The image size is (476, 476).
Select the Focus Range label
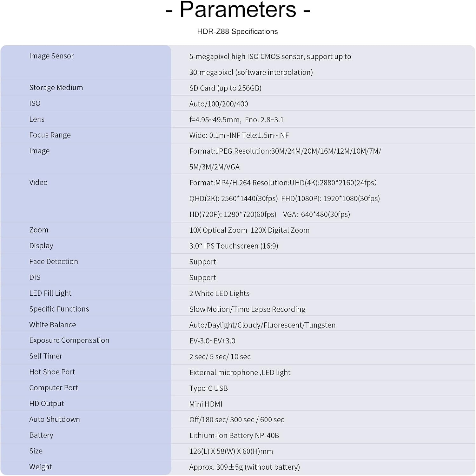click(x=50, y=135)
